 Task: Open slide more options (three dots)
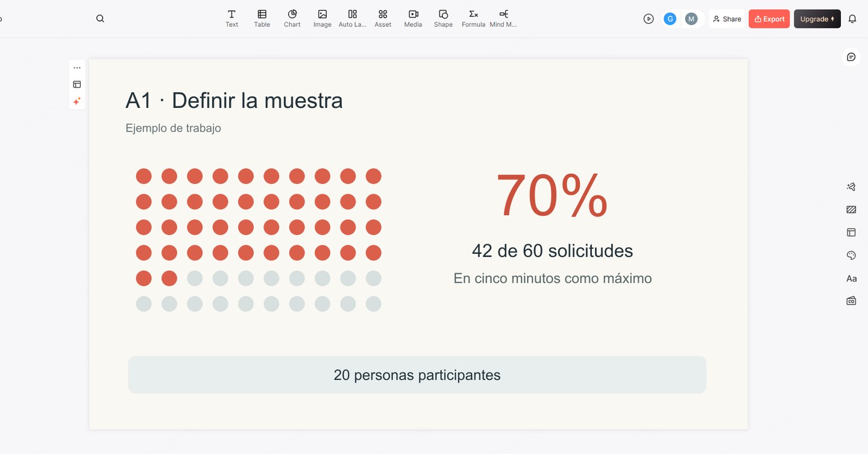coord(77,68)
